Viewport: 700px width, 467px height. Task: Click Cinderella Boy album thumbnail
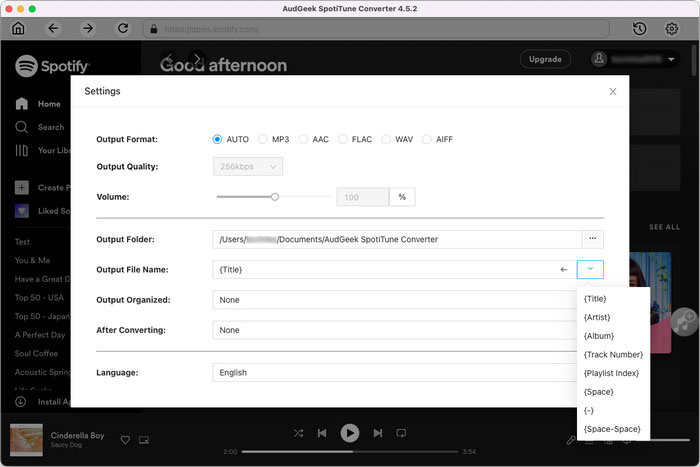[x=26, y=440]
